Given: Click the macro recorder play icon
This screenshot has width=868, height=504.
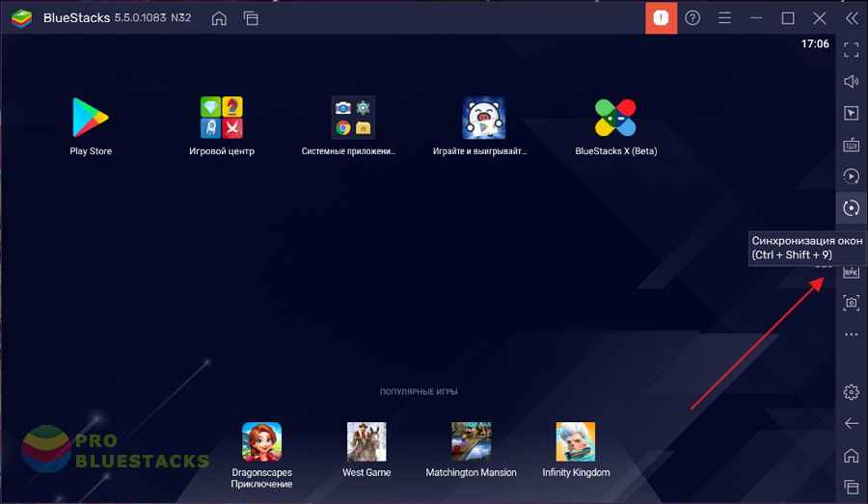Looking at the screenshot, I should tap(851, 175).
